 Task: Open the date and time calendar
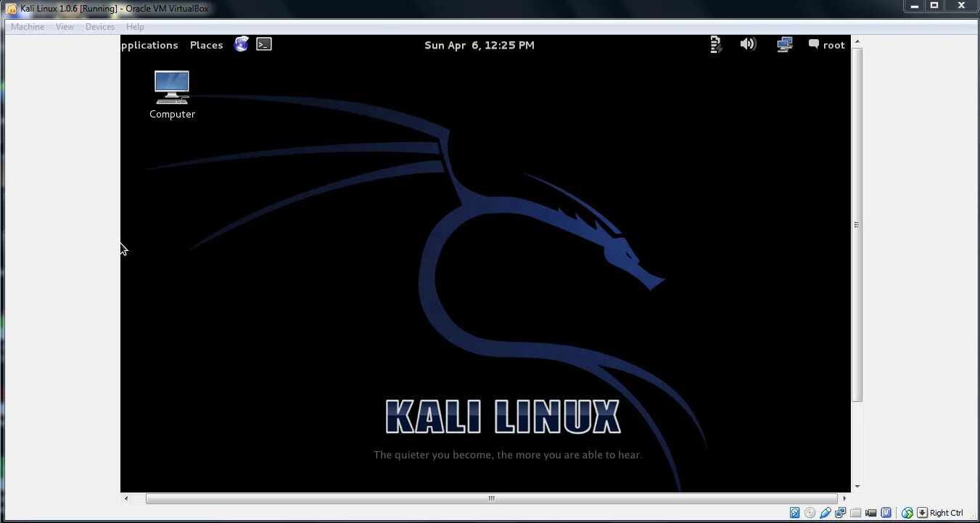click(479, 45)
